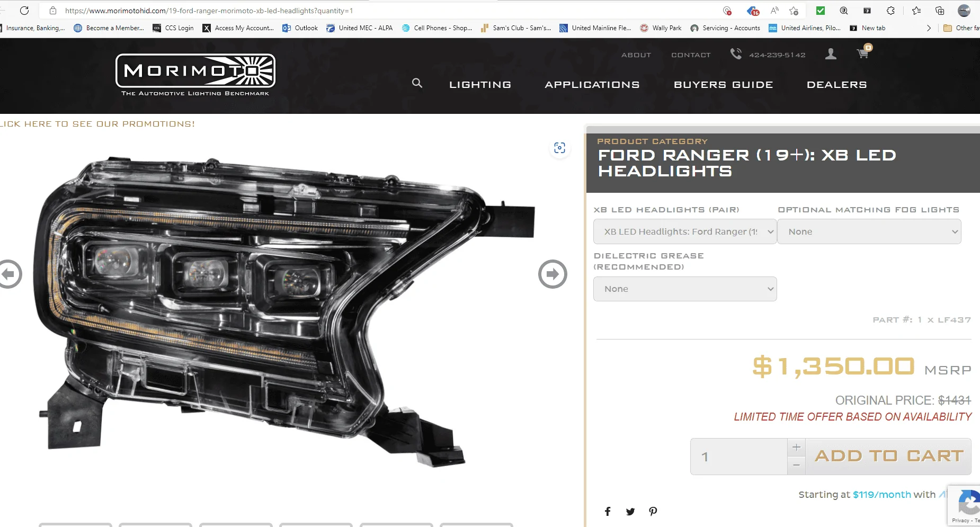Open the United MEC - ALPA bookmark

click(360, 28)
